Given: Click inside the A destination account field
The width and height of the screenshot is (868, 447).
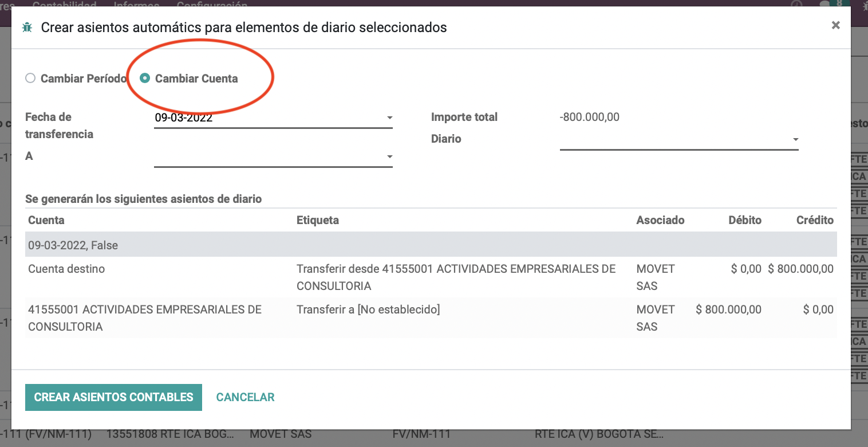Looking at the screenshot, I should pyautogui.click(x=268, y=156).
